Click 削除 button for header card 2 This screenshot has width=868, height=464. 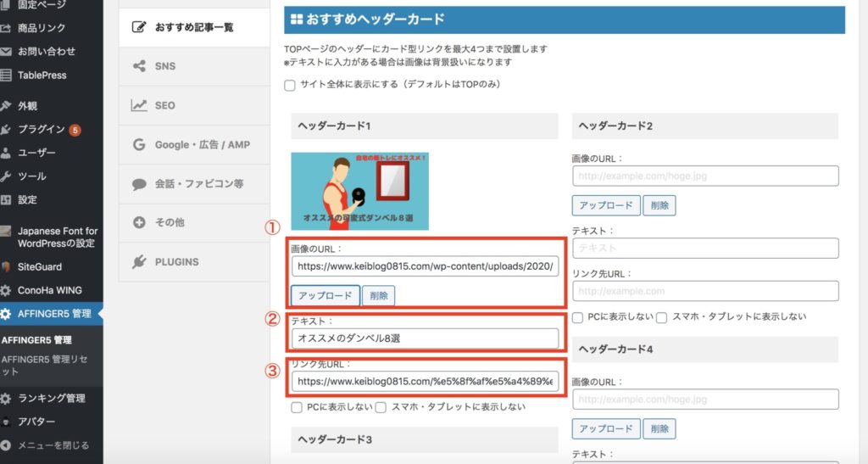659,205
